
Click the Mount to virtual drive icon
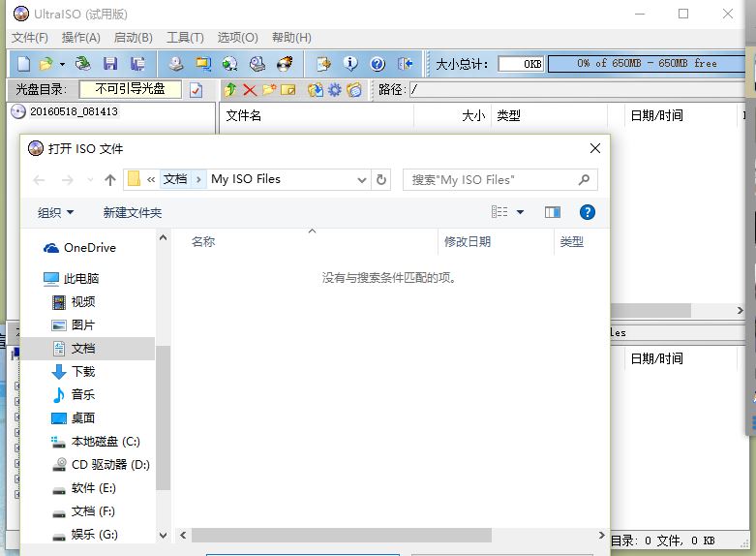tap(257, 64)
